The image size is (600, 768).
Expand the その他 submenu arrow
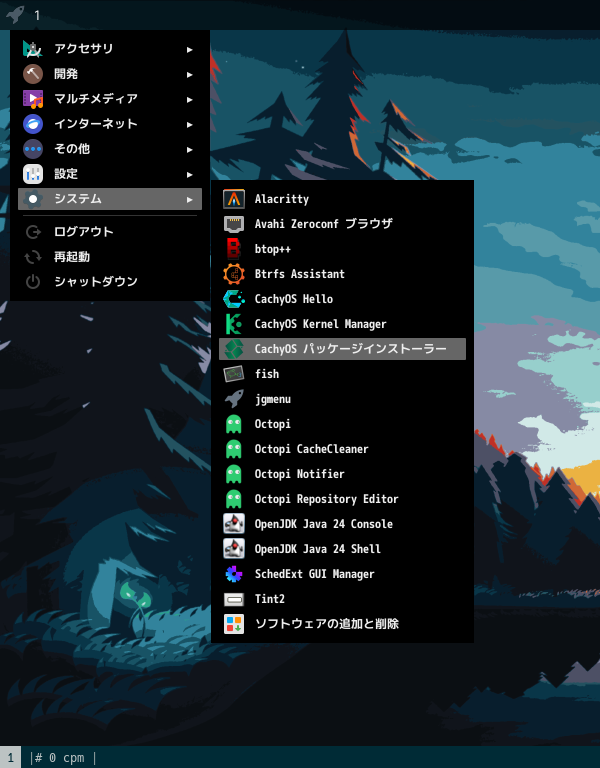(x=190, y=149)
